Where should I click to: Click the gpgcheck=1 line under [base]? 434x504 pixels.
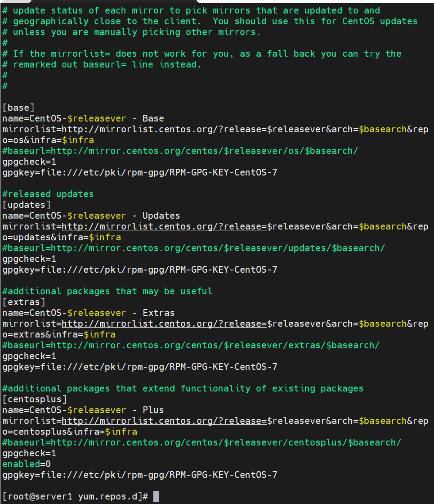(29, 162)
